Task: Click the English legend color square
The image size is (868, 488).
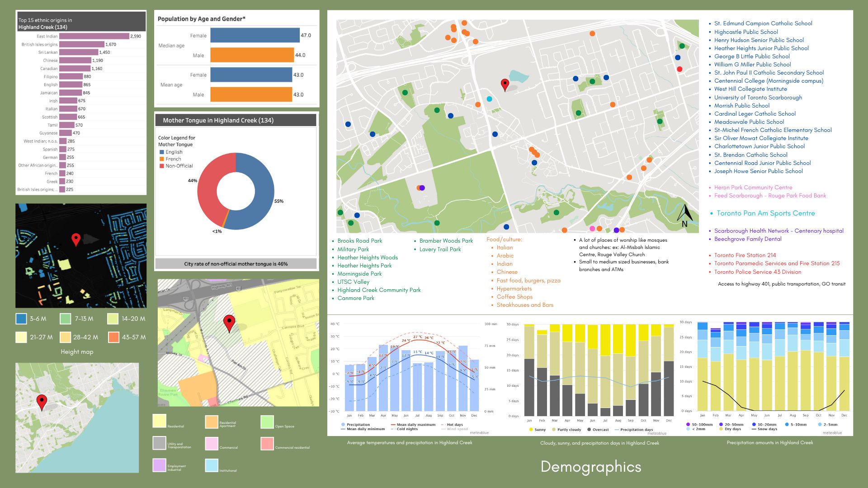Action: [x=161, y=152]
